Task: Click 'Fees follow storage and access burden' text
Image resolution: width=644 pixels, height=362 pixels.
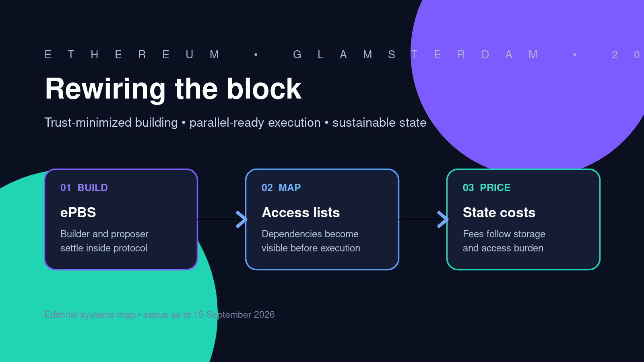Action: 504,241
